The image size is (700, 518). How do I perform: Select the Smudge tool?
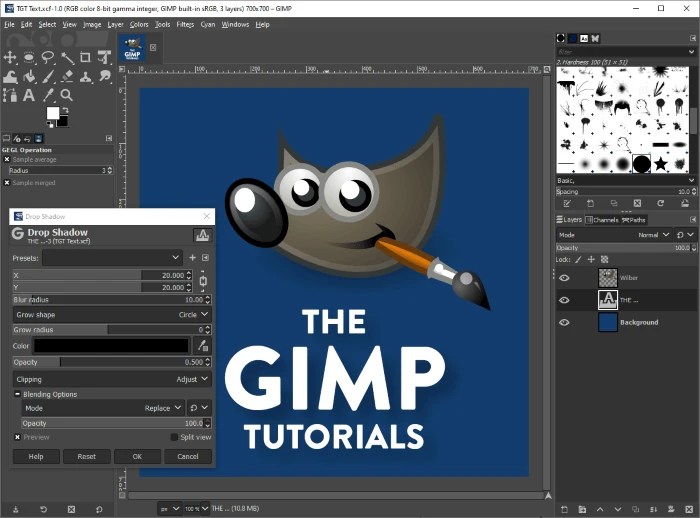[104, 76]
